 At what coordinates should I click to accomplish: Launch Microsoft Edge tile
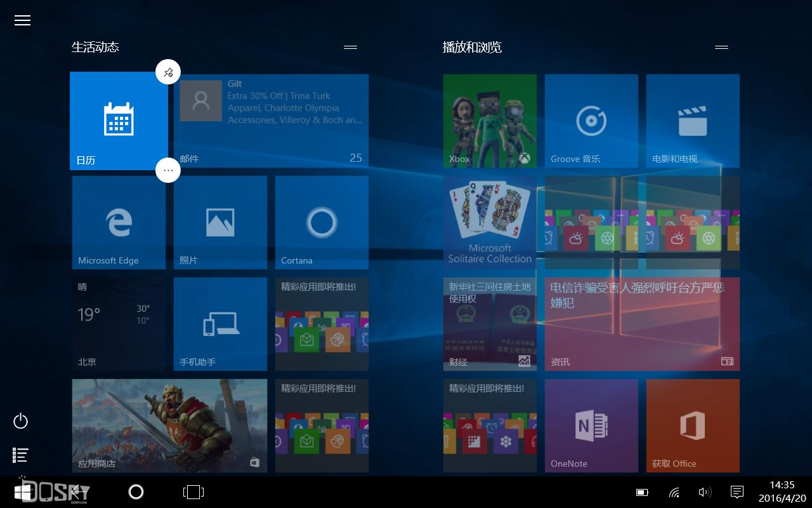coord(119,222)
